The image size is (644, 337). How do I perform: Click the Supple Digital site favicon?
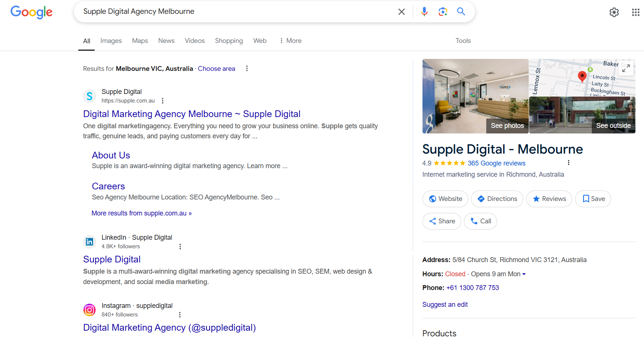pyautogui.click(x=89, y=96)
